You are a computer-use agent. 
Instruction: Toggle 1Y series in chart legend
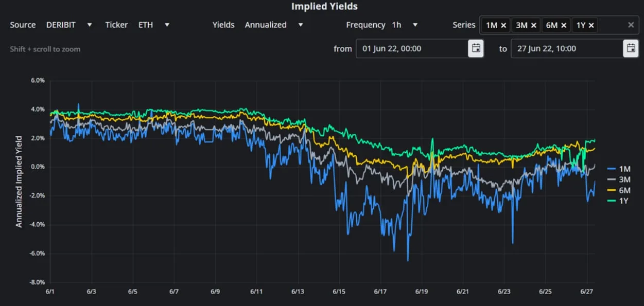point(618,201)
